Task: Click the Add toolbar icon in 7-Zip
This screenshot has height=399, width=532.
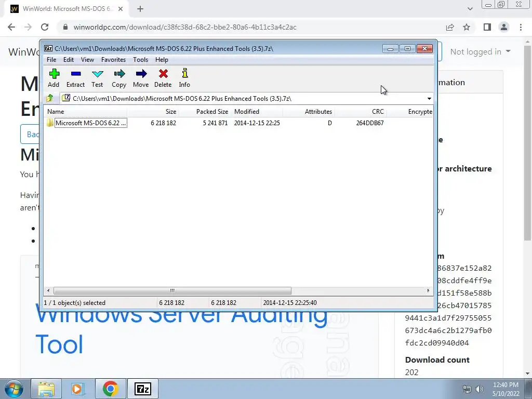Action: pyautogui.click(x=54, y=78)
